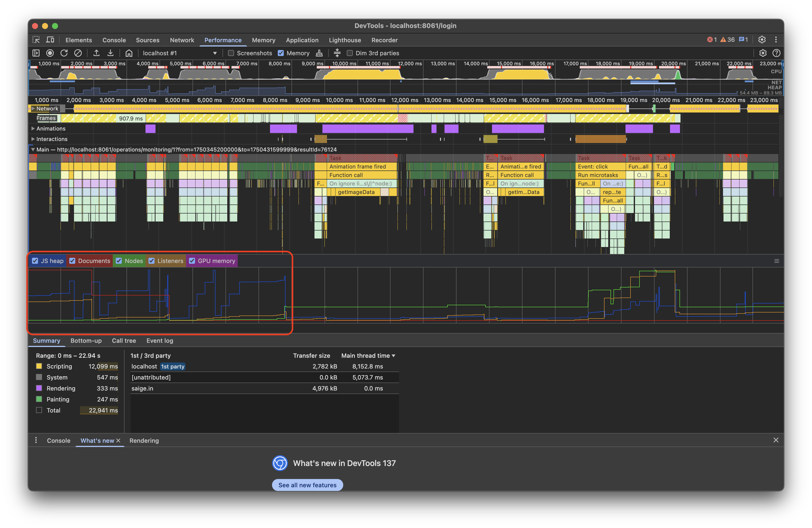Click See all new features button

[x=307, y=485]
